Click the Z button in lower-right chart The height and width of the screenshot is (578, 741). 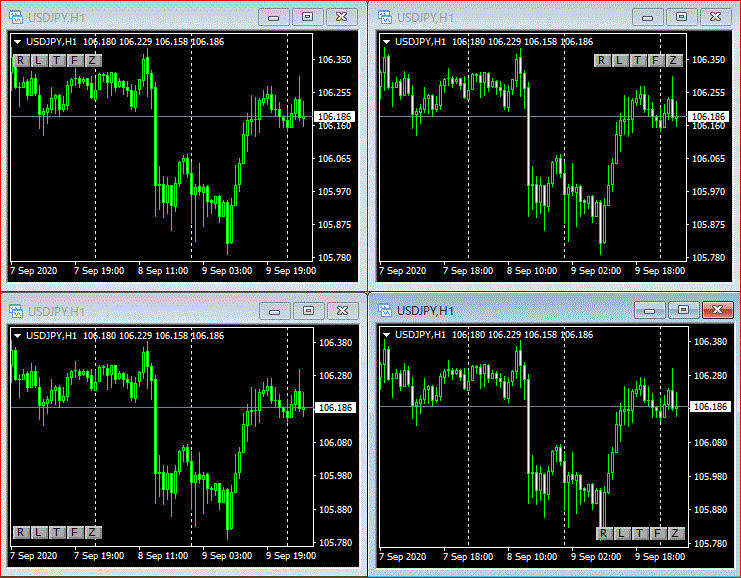point(675,534)
